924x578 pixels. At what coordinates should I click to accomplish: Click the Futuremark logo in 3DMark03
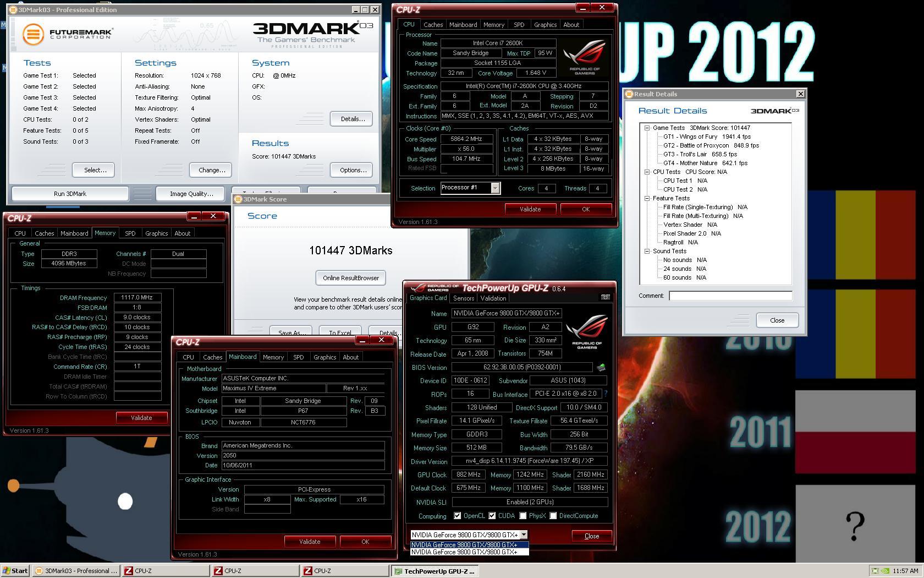point(68,34)
